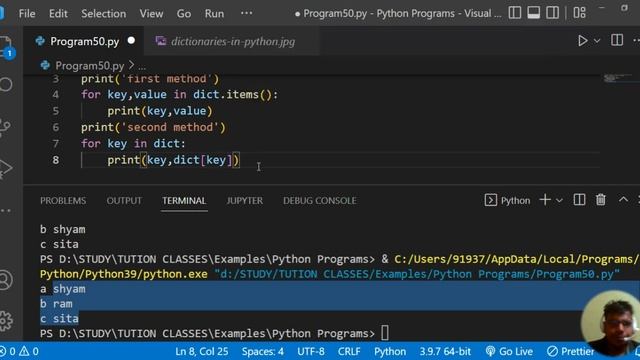Switch to dictionaries-in-python.jpg tab
640x360 pixels.
click(231, 41)
